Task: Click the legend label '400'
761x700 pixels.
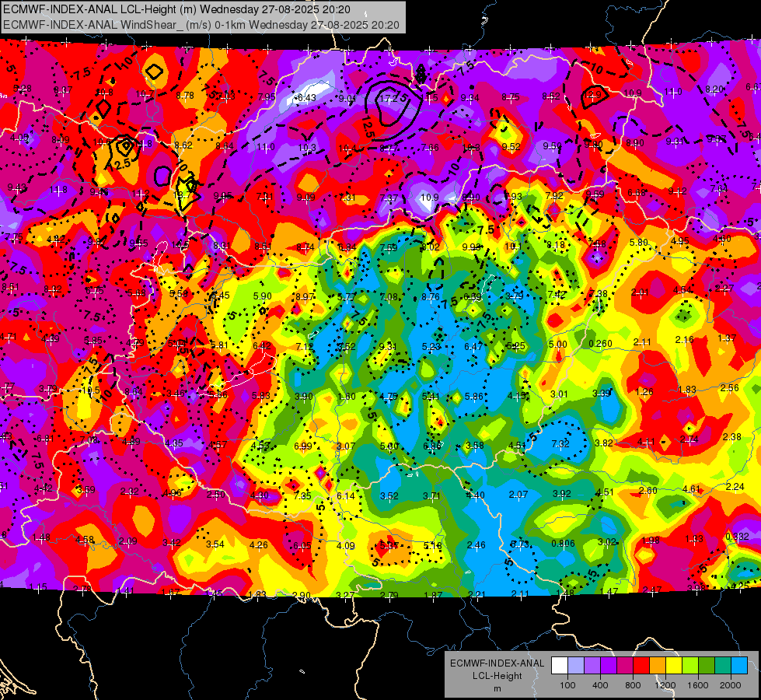Action: coord(600,685)
